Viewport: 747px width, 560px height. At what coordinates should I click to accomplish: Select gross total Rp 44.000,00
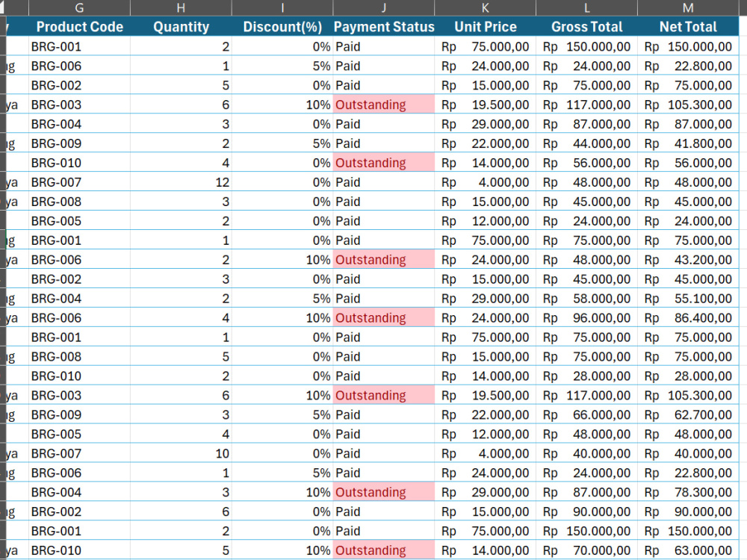pos(587,143)
